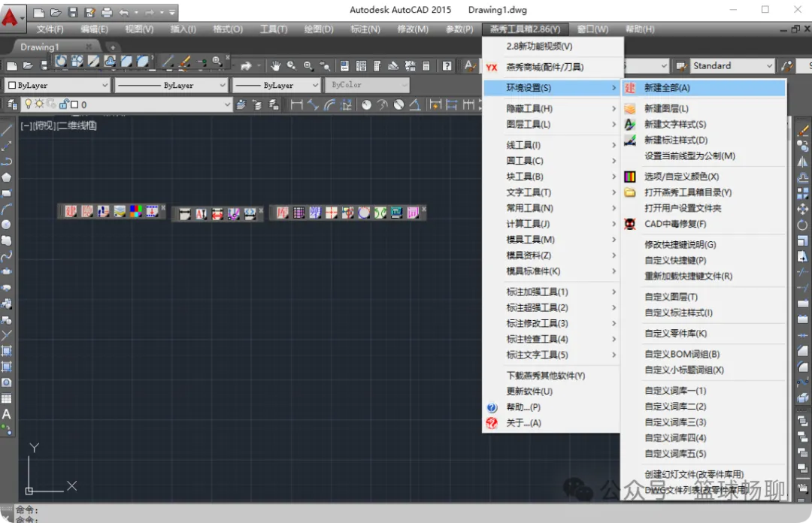Click the Mirror tool in the right modify toolbar

(x=802, y=162)
